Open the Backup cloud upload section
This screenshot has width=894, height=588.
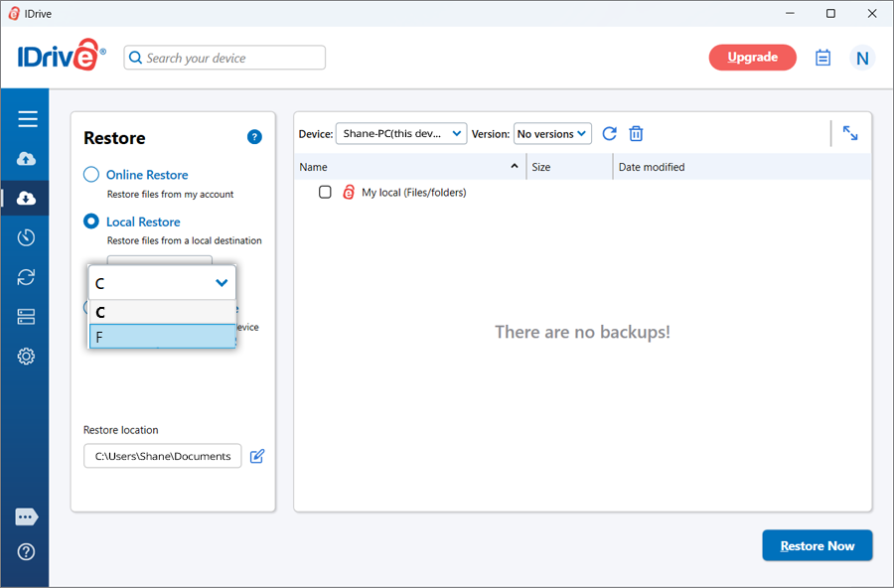27,159
